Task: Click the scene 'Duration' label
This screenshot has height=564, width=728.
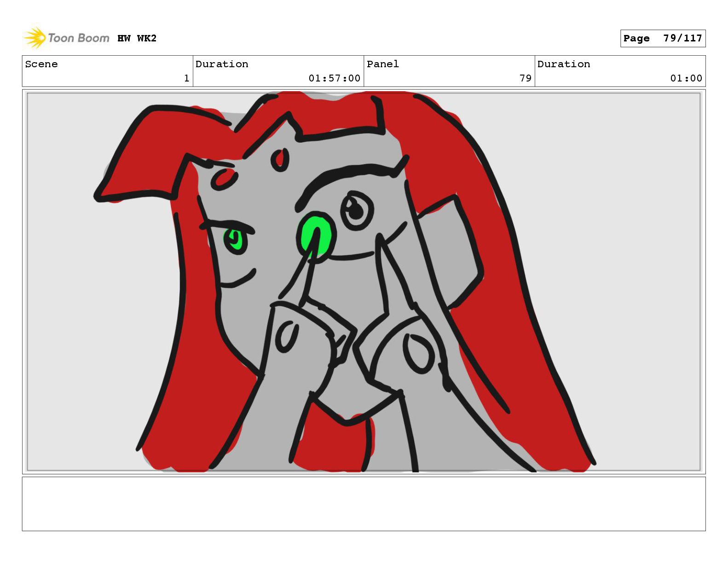Action: tap(222, 64)
